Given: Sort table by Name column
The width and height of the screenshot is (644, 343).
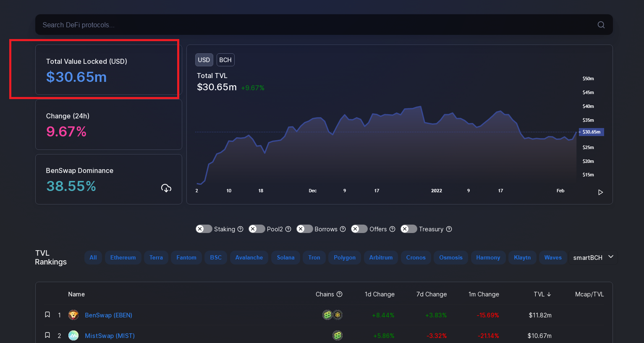Looking at the screenshot, I should (x=76, y=294).
